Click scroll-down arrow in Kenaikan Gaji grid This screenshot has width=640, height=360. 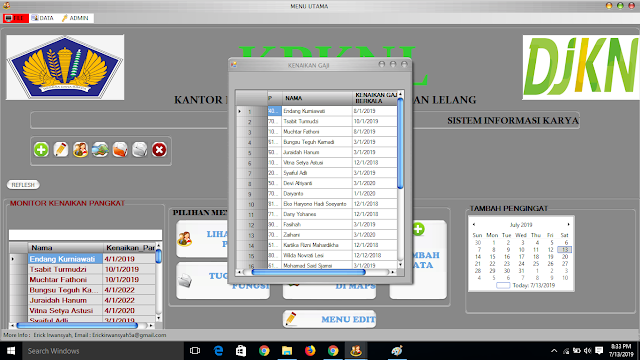400,265
